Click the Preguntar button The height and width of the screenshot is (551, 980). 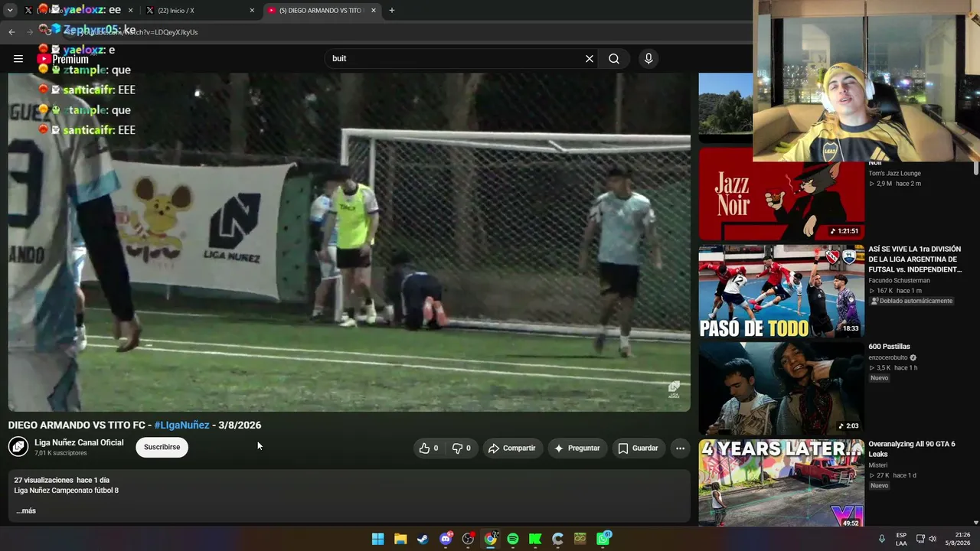tap(577, 448)
